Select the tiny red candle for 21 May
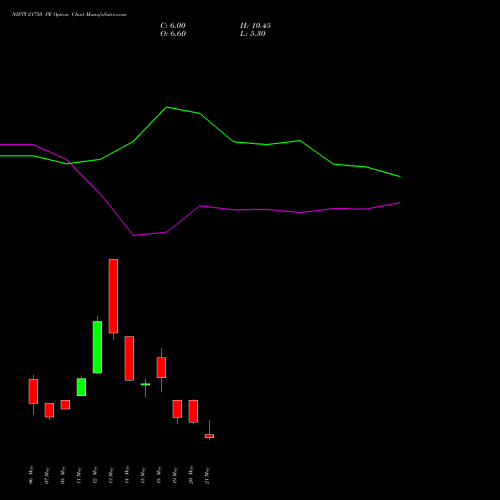The width and height of the screenshot is (500, 500). 209,436
